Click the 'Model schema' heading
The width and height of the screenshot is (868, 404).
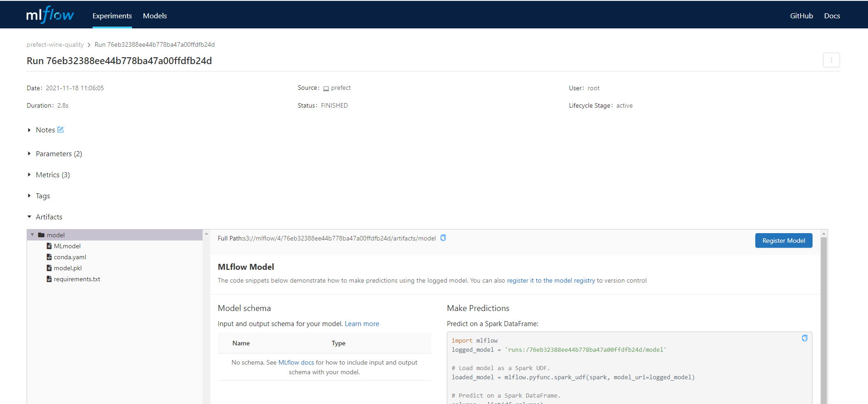click(x=244, y=308)
